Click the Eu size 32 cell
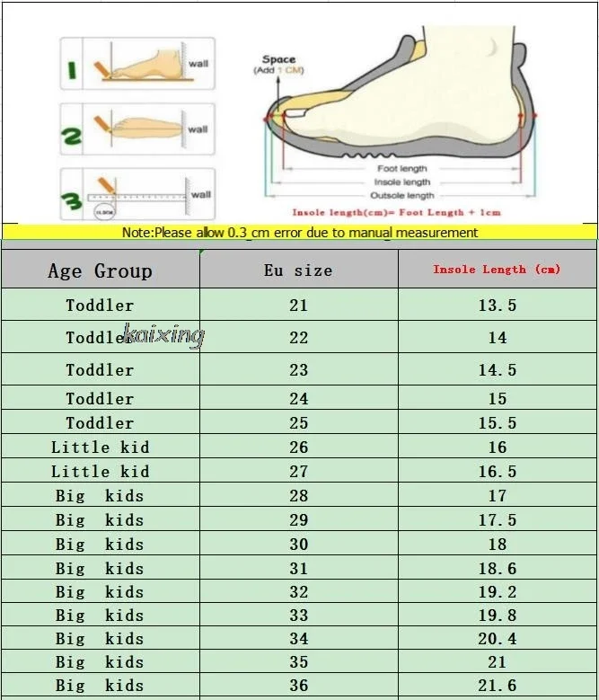This screenshot has height=700, width=599. [x=299, y=591]
